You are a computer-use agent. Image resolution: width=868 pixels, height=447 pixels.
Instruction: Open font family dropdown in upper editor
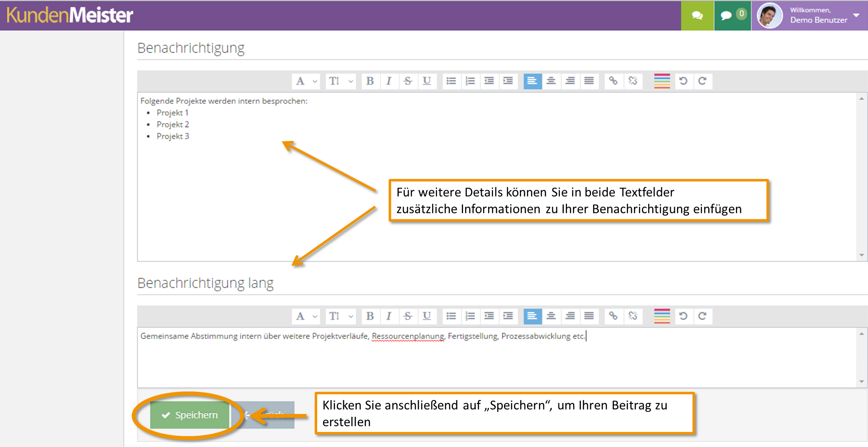tap(306, 81)
